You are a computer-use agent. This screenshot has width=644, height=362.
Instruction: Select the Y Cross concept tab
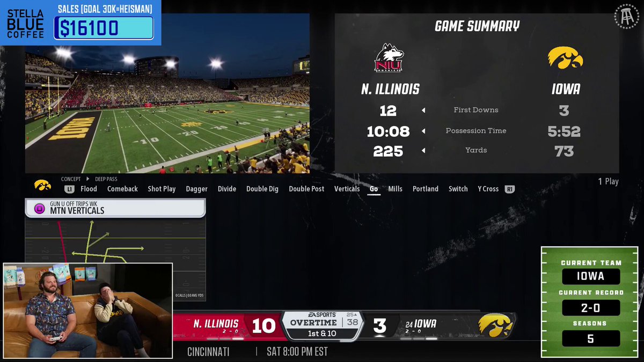click(x=488, y=189)
